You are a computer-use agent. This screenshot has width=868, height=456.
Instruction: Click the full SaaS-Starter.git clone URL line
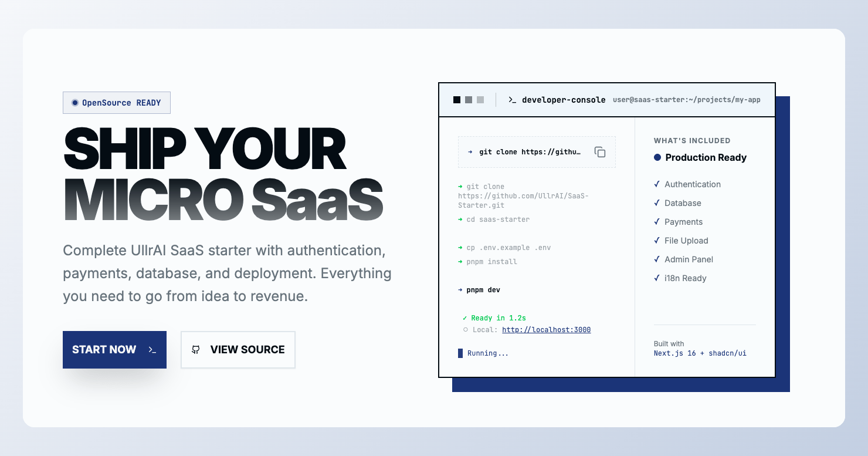click(523, 196)
